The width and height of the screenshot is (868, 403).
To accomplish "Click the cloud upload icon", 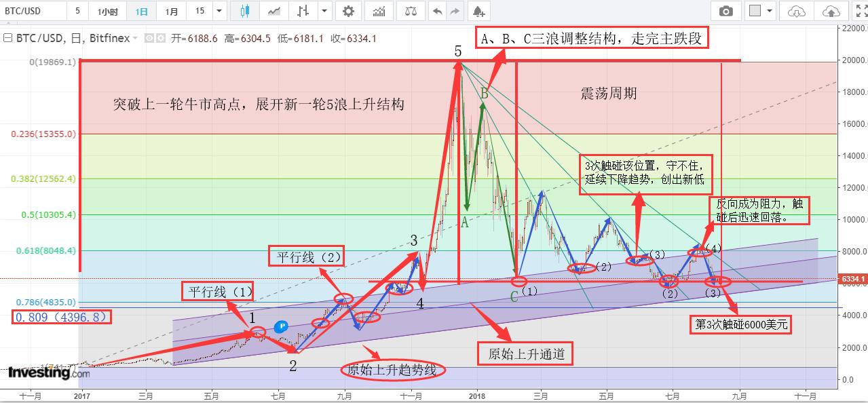I will 829,11.
